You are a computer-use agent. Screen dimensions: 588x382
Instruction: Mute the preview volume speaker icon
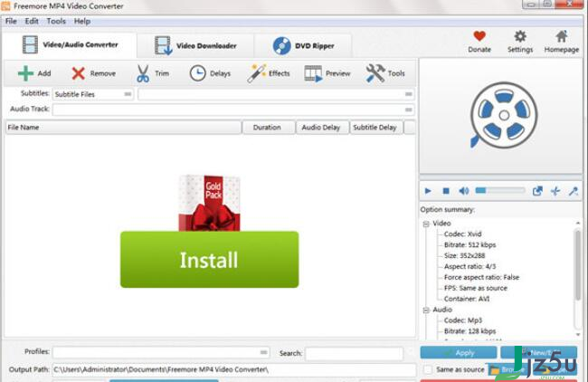[x=463, y=191]
